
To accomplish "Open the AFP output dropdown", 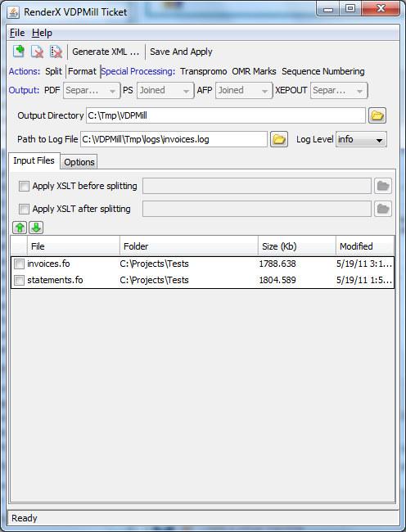I will click(244, 91).
